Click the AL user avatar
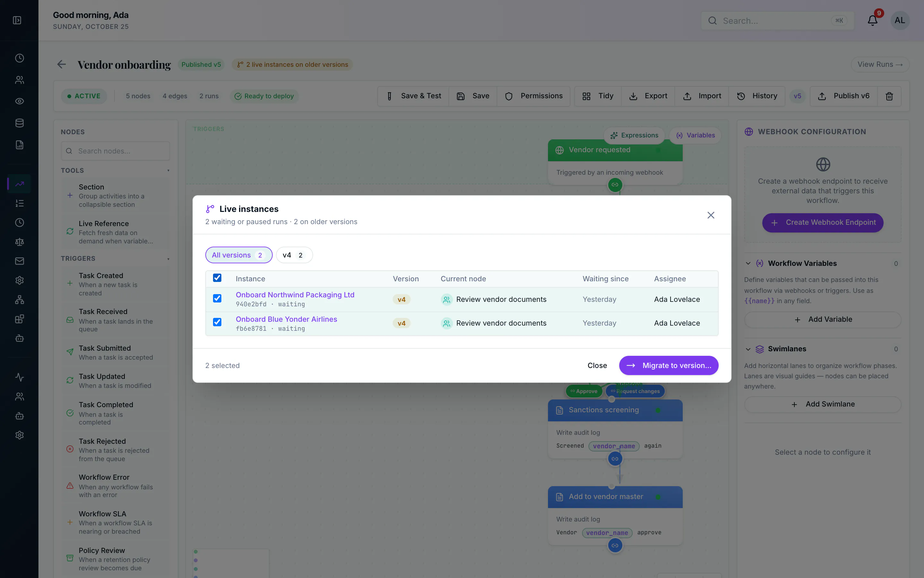This screenshot has width=924, height=578. click(900, 20)
